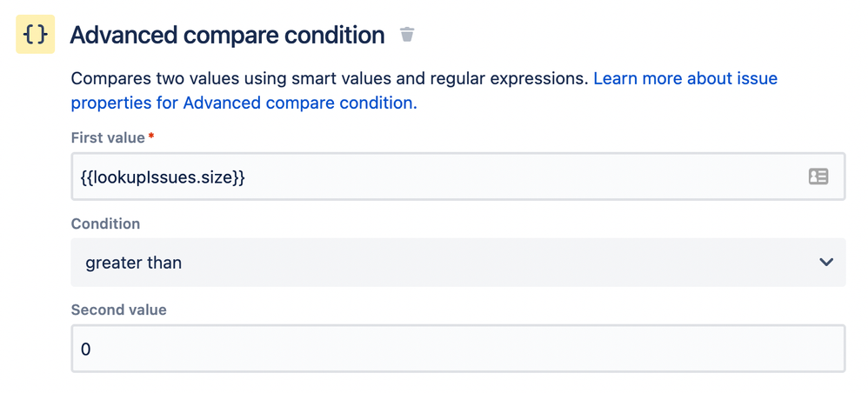The image size is (868, 393).
Task: Click the "Compares two values" description text
Action: pos(139,78)
